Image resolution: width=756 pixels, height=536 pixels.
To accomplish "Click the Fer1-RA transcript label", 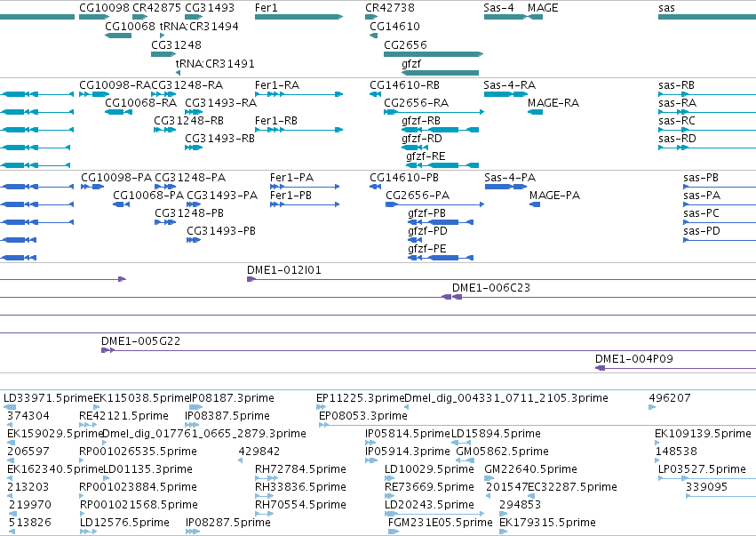I will click(277, 85).
